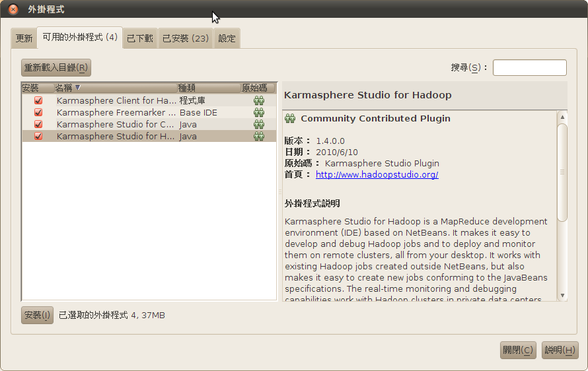
Task: Click the Base IDE category cell
Action: point(198,112)
